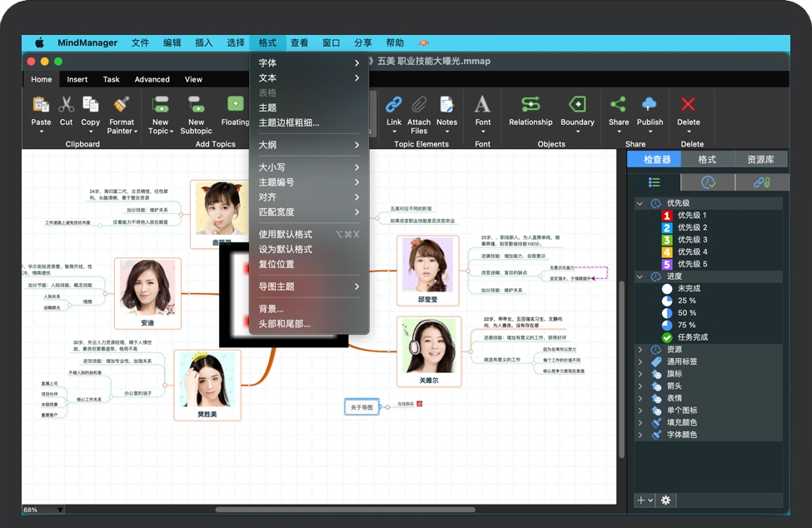The width and height of the screenshot is (812, 528).
Task: Click the Link chain icon
Action: click(x=394, y=105)
